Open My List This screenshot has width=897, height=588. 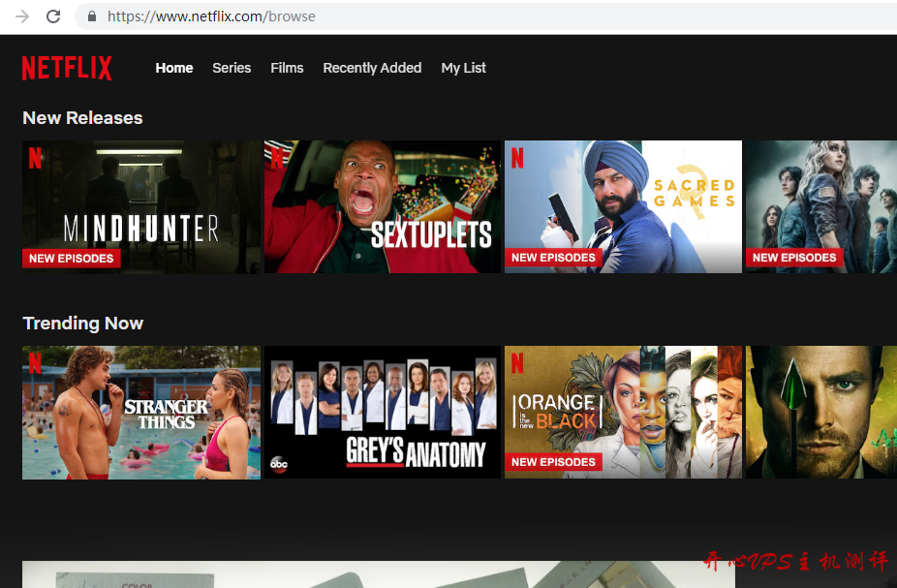coord(463,68)
